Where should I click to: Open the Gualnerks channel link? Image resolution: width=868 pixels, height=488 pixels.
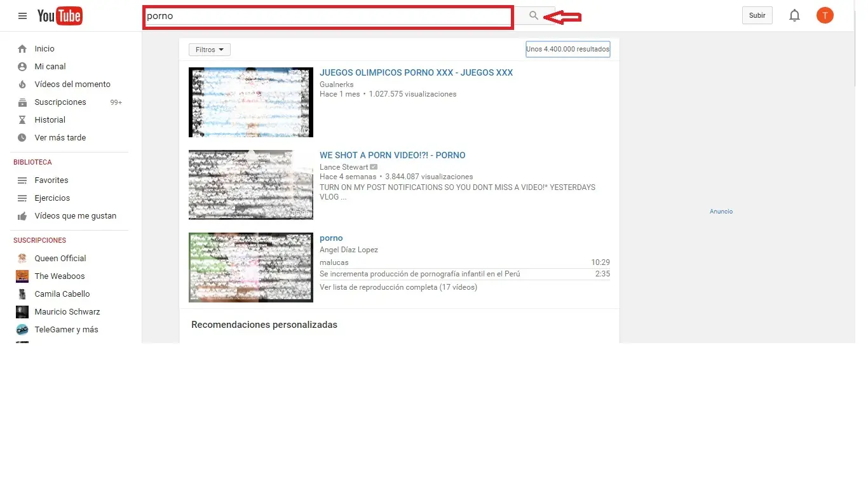[337, 85]
